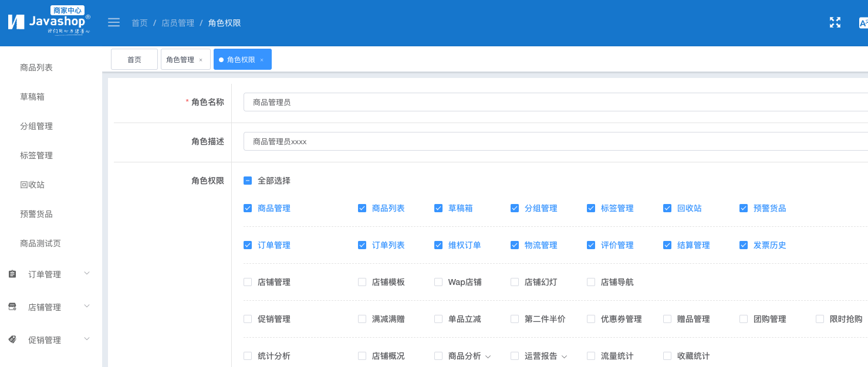Collapse sidebar with hamburger menu icon
The height and width of the screenshot is (367, 868).
(114, 22)
